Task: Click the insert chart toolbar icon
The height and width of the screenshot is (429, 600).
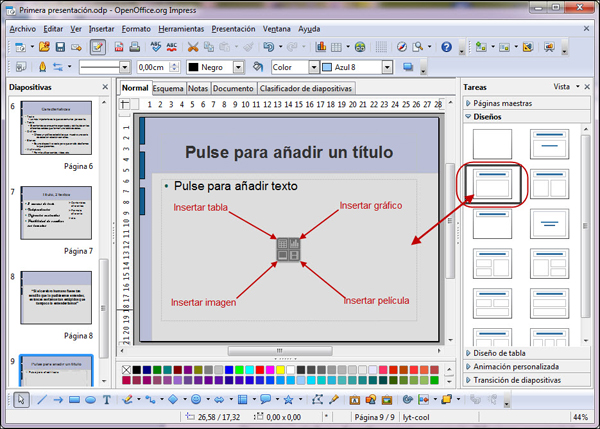Action: click(x=320, y=47)
